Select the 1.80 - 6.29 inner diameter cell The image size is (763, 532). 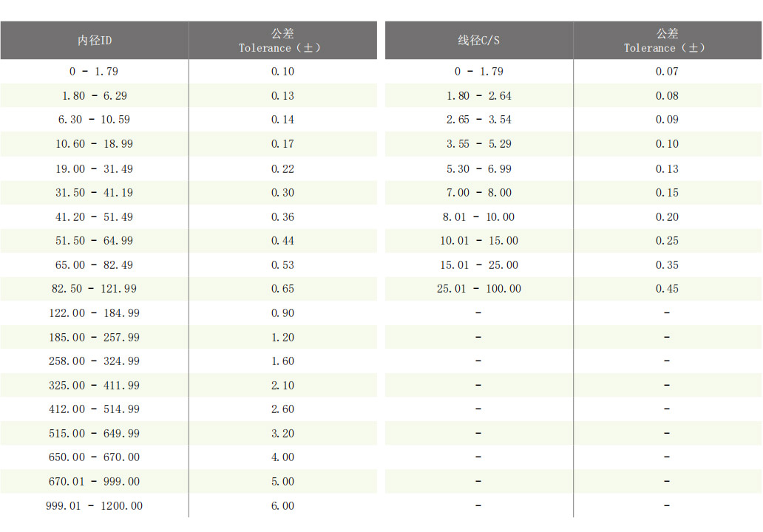pyautogui.click(x=94, y=96)
